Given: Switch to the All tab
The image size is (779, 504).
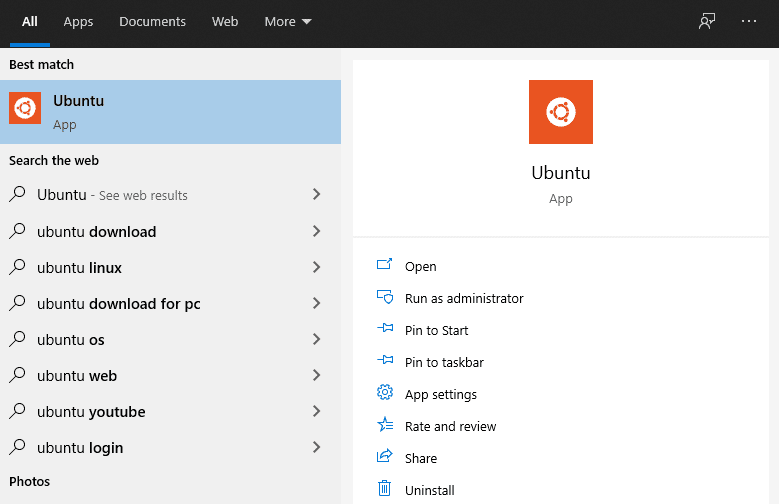Looking at the screenshot, I should coord(30,21).
